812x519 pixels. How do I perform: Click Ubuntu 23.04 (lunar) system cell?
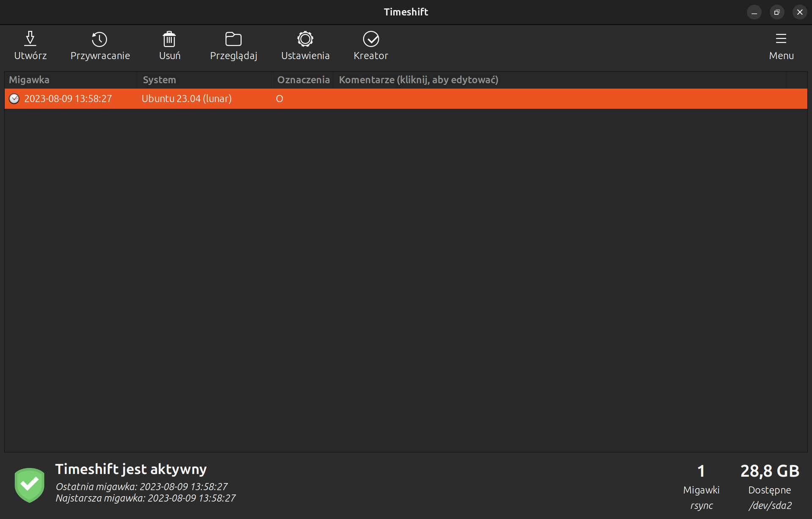187,99
